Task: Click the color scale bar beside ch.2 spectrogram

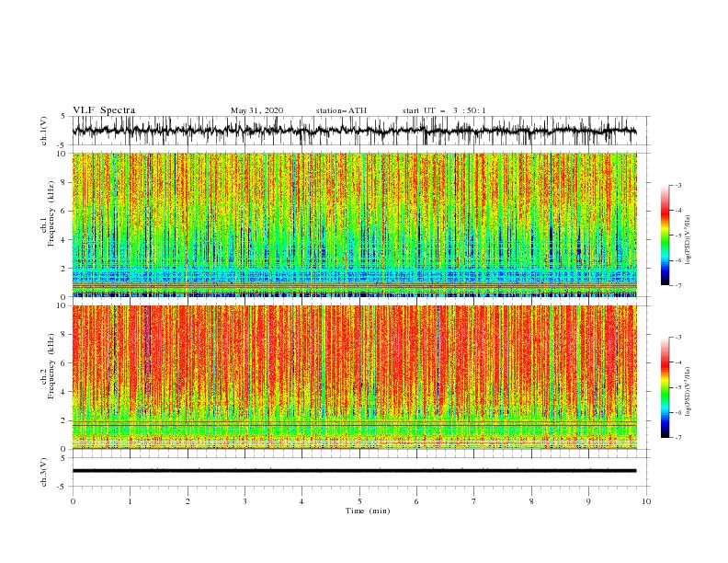Action: 665,387
